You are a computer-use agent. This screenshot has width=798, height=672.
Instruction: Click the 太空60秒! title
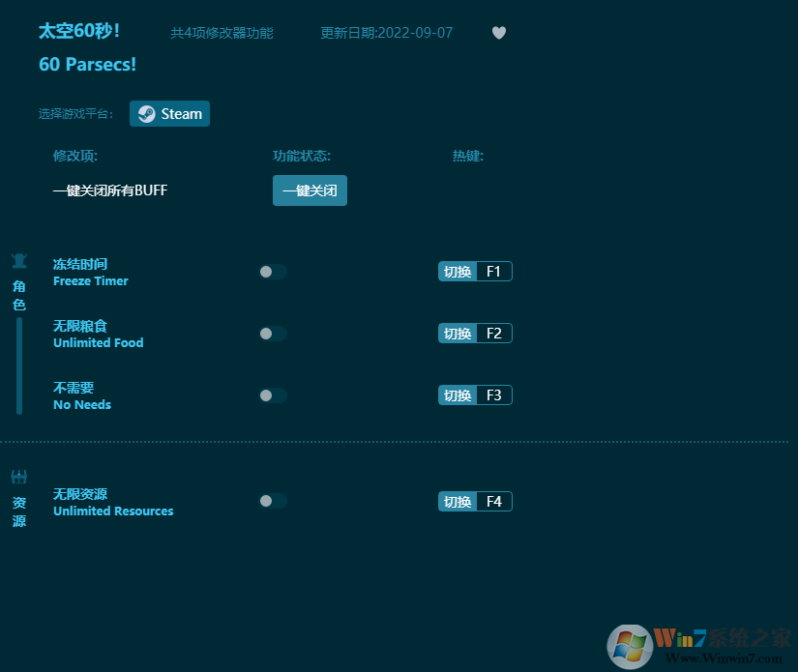pos(79,31)
